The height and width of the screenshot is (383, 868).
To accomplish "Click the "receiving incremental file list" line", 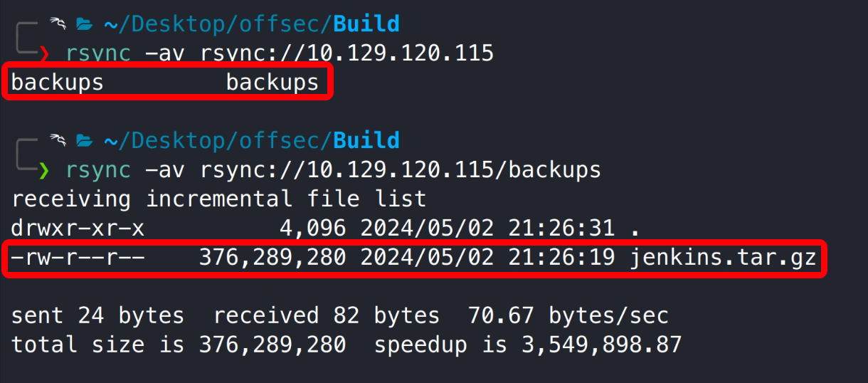I will (x=219, y=199).
